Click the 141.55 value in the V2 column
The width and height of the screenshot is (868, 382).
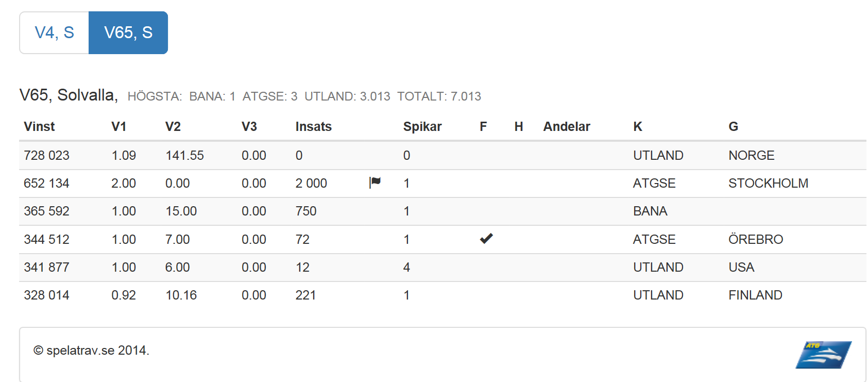point(184,155)
